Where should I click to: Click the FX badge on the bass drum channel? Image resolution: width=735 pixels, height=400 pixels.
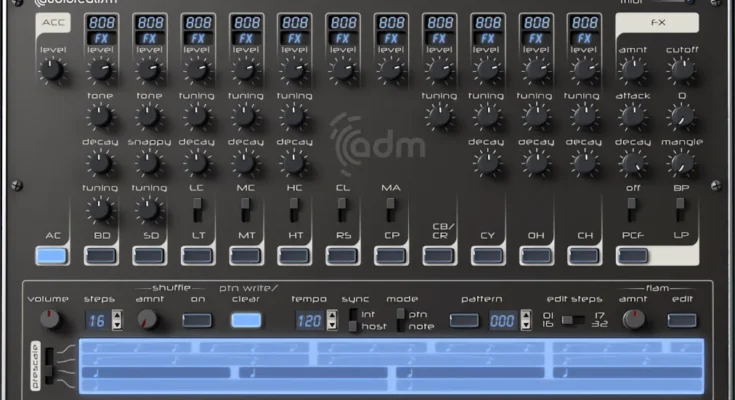(x=100, y=39)
